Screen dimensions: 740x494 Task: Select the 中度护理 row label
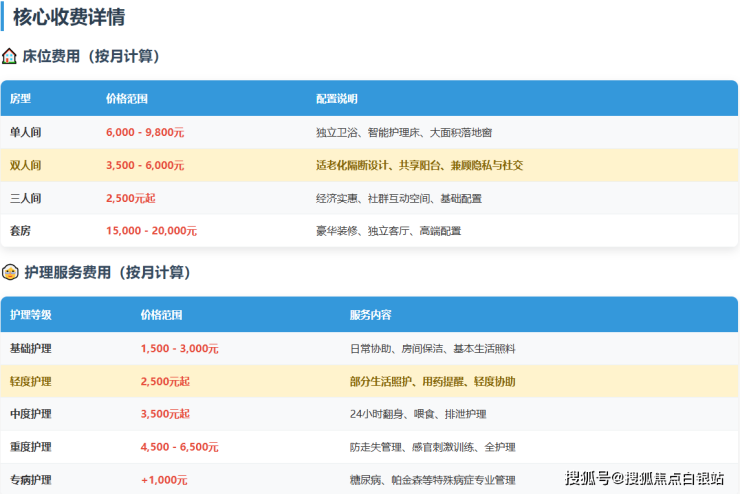click(x=31, y=414)
